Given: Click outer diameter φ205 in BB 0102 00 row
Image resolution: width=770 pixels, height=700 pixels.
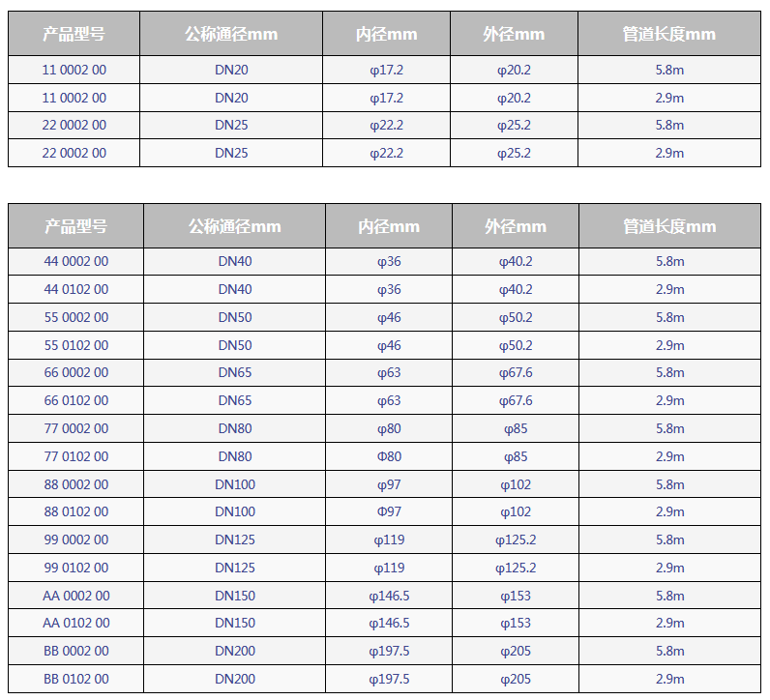Looking at the screenshot, I should (516, 679).
